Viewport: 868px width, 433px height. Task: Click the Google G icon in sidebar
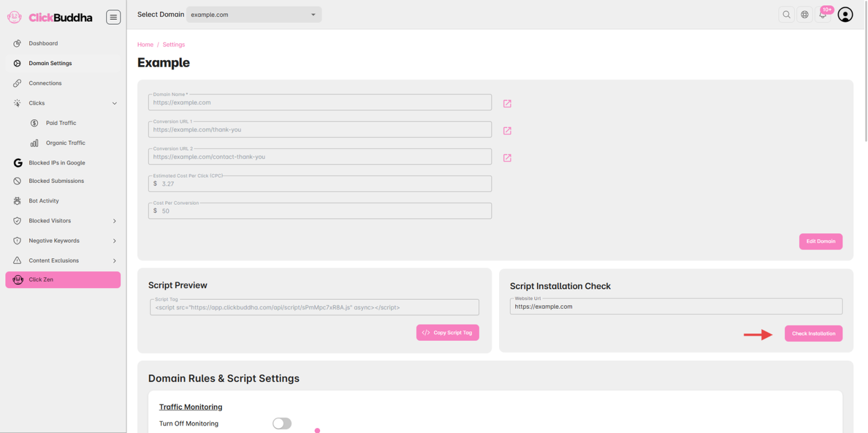click(x=17, y=163)
